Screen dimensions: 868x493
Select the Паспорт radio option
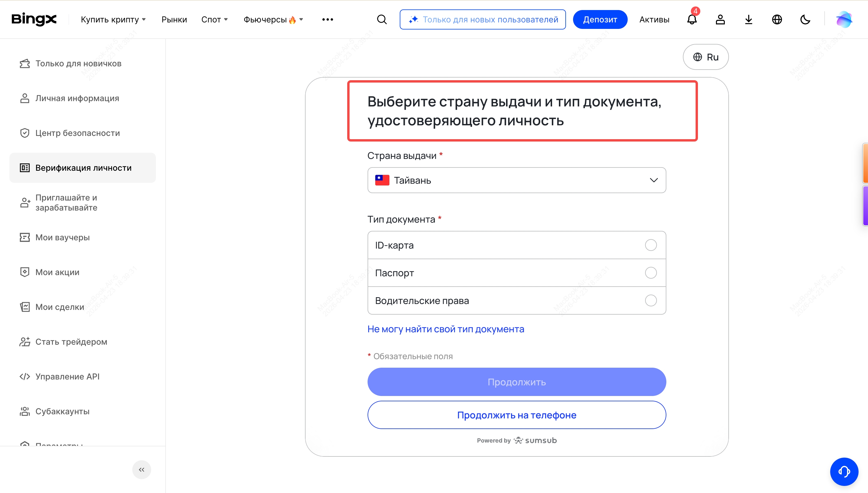[650, 273]
